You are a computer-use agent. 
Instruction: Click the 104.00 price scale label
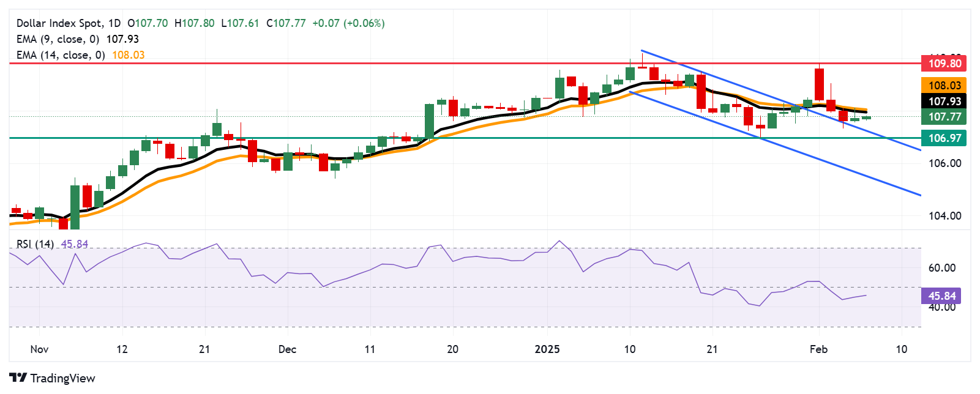click(x=945, y=215)
